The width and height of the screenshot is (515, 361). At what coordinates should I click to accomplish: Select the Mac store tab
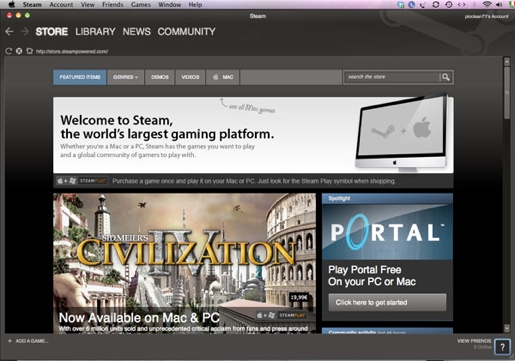[x=223, y=77]
